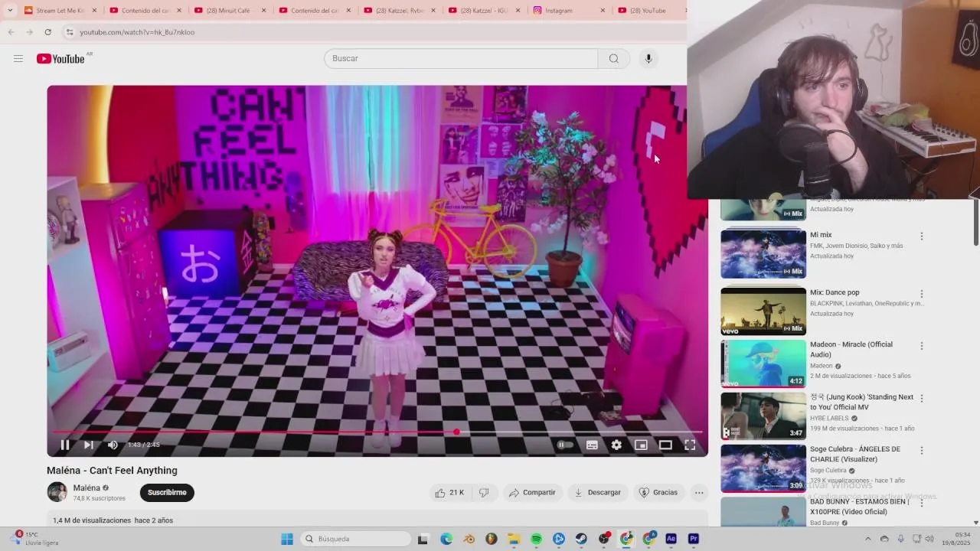Open options menu for BAD BUNNY video

(922, 503)
